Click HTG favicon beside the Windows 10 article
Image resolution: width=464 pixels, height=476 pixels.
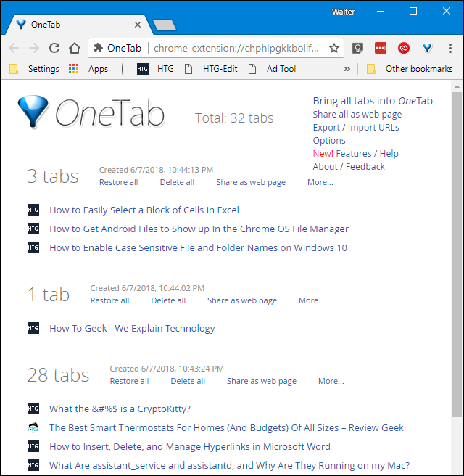pyautogui.click(x=33, y=247)
